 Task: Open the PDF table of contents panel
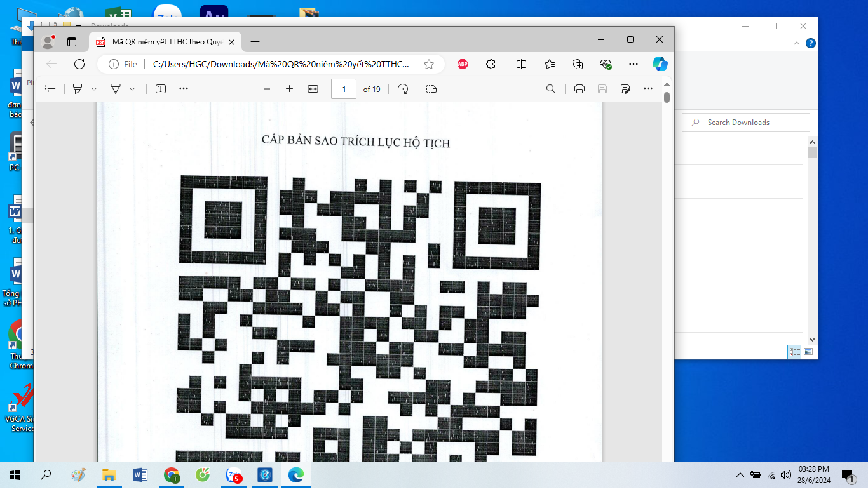(x=51, y=89)
